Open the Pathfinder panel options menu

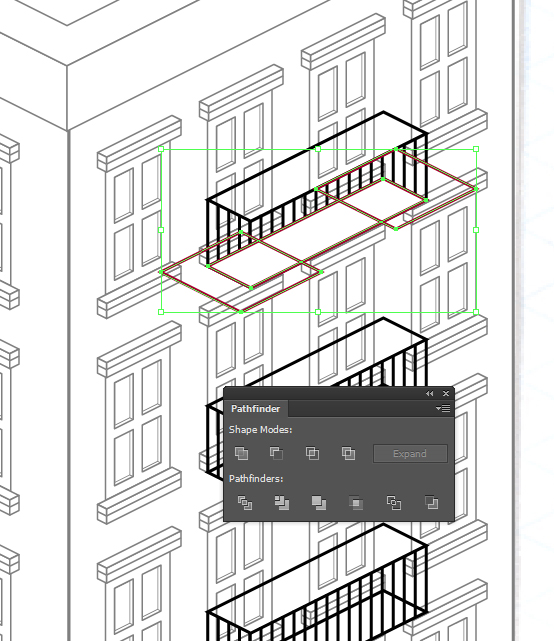click(x=443, y=408)
